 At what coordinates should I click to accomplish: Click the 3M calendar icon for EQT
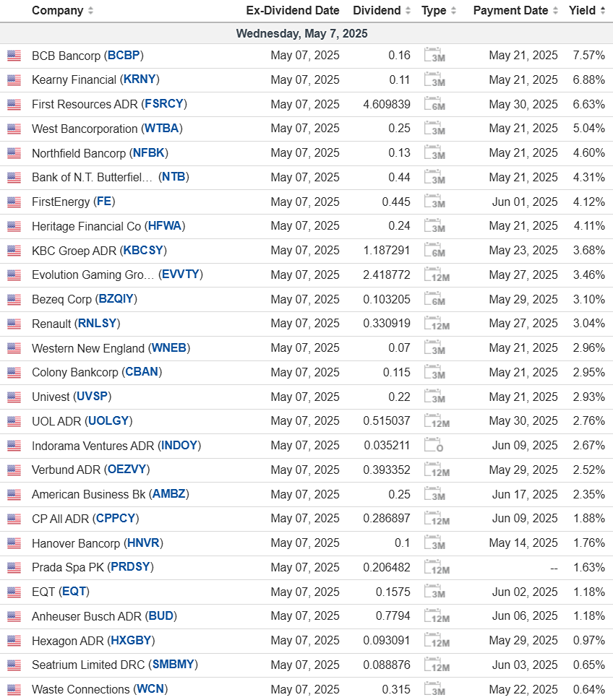[x=434, y=592]
